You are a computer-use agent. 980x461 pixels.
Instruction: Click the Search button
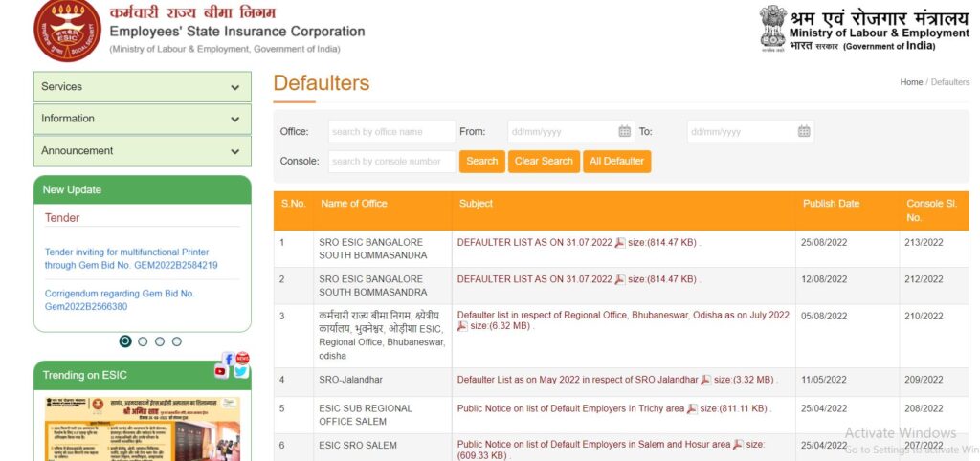click(x=482, y=162)
